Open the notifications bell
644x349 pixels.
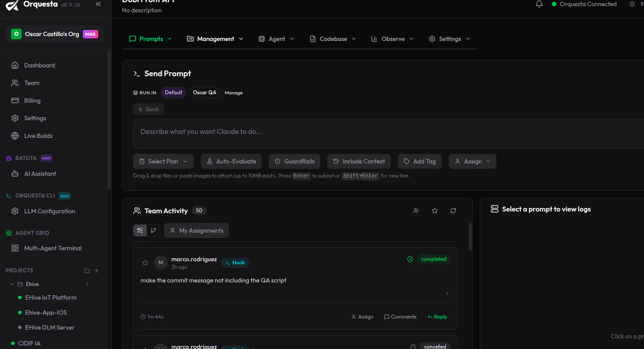click(539, 4)
